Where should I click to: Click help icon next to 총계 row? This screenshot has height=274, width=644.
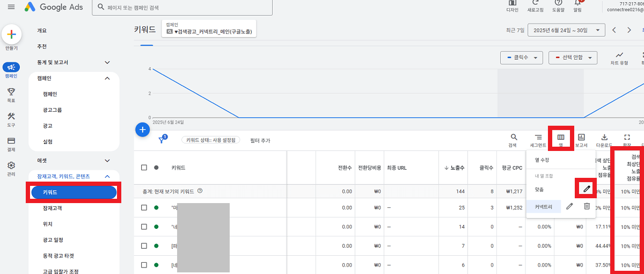[200, 191]
